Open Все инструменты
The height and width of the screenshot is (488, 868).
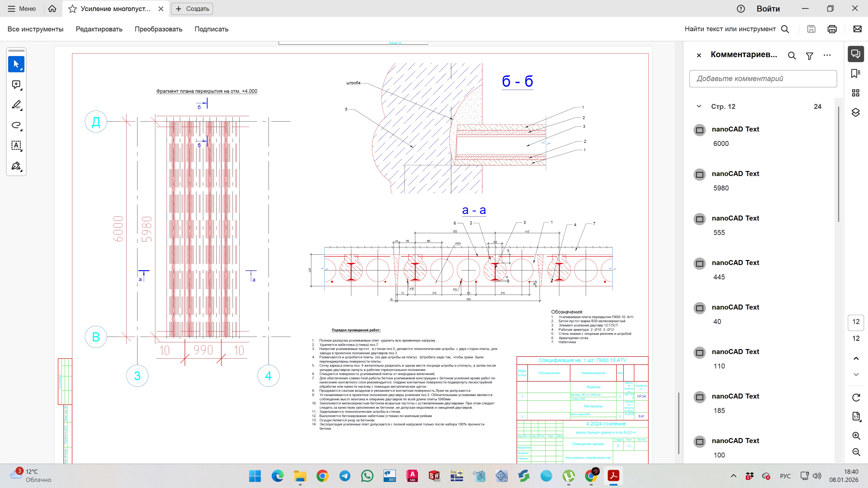[x=35, y=29]
